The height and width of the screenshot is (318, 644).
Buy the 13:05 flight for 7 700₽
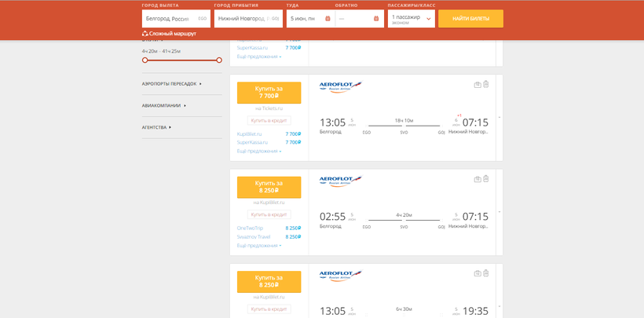269,93
